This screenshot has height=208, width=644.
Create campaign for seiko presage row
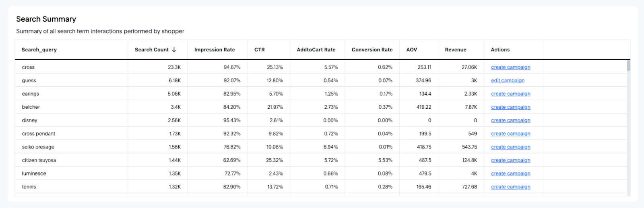tap(510, 147)
